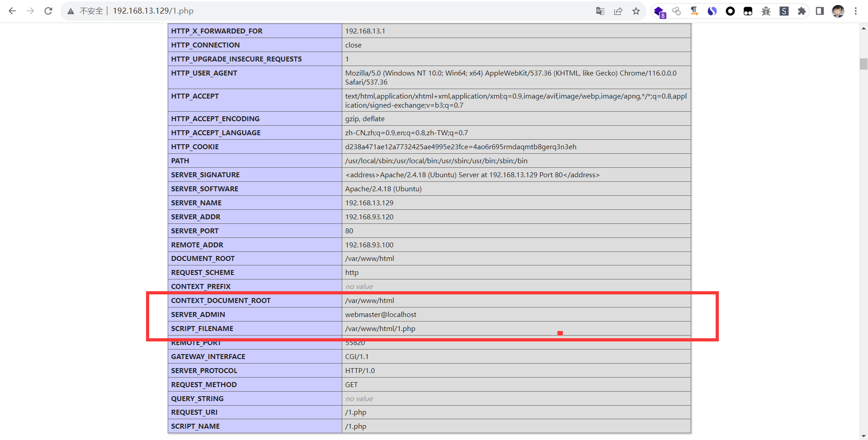Reload the current page

(x=48, y=11)
